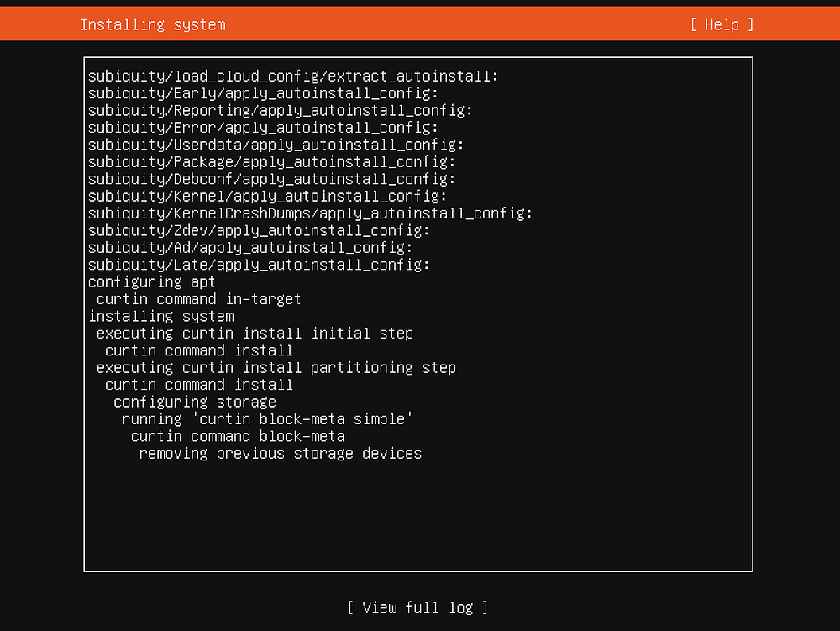The width and height of the screenshot is (840, 631).
Task: Click the running 'curtin block-meta simple' line
Action: coord(267,419)
